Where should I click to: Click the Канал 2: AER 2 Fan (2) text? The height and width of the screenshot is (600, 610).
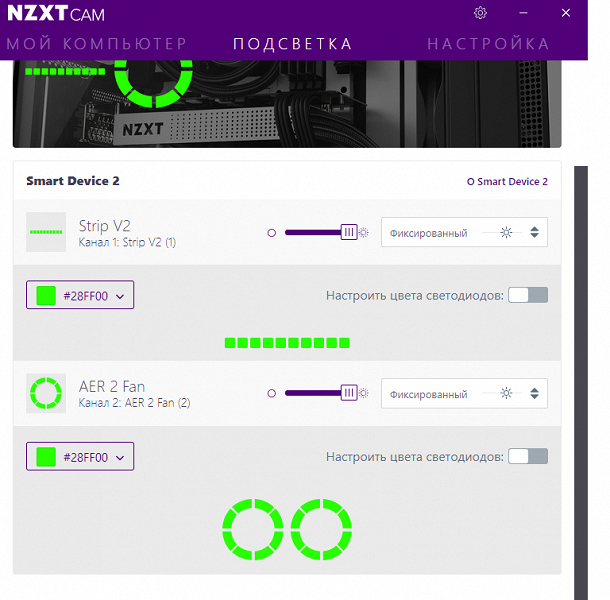pyautogui.click(x=134, y=403)
